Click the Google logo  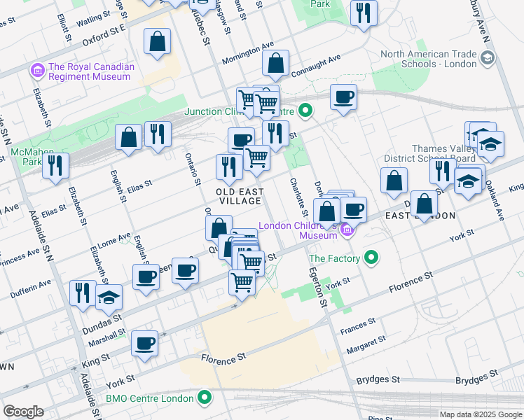pyautogui.click(x=23, y=412)
